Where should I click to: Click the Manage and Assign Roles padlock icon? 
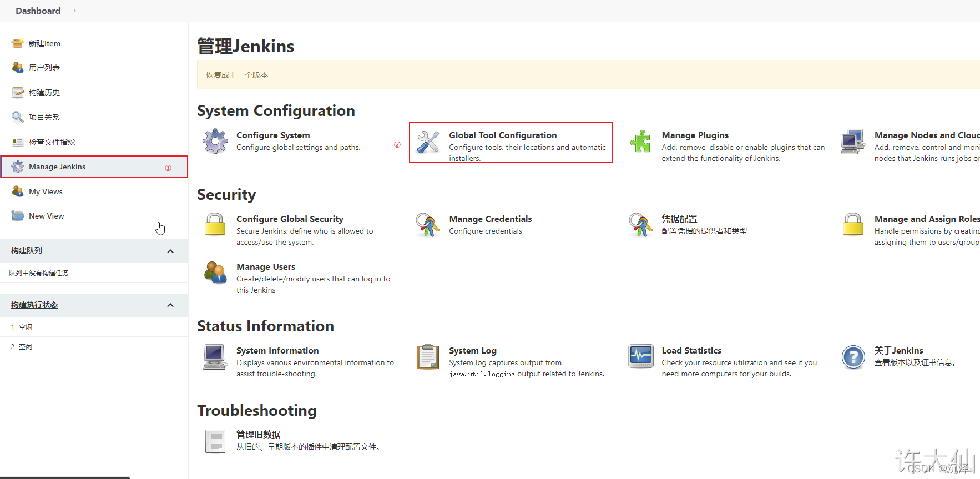[853, 225]
